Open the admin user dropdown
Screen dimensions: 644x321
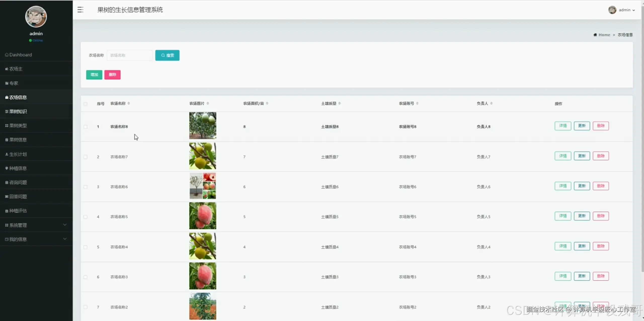click(627, 10)
